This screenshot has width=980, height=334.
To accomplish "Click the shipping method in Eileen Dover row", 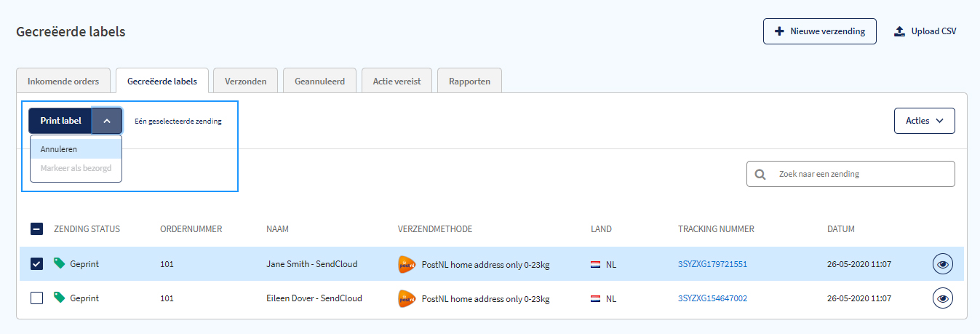I will point(485,299).
